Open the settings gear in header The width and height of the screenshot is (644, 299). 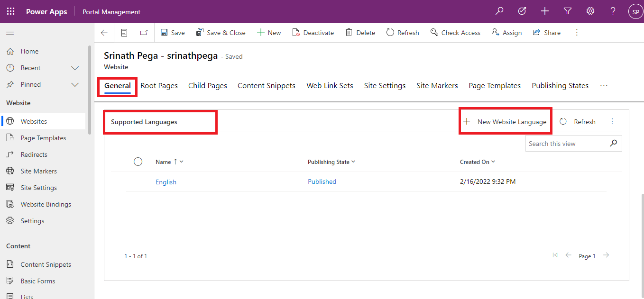[x=590, y=11]
